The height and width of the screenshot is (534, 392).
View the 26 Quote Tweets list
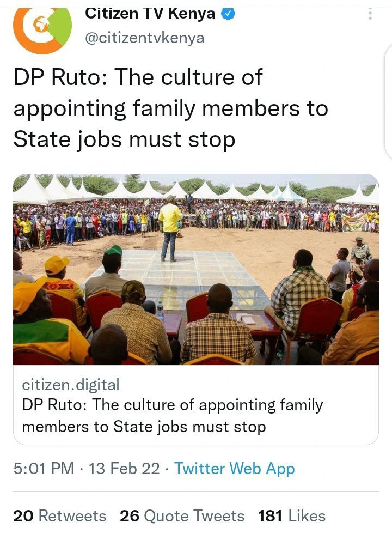tap(182, 515)
